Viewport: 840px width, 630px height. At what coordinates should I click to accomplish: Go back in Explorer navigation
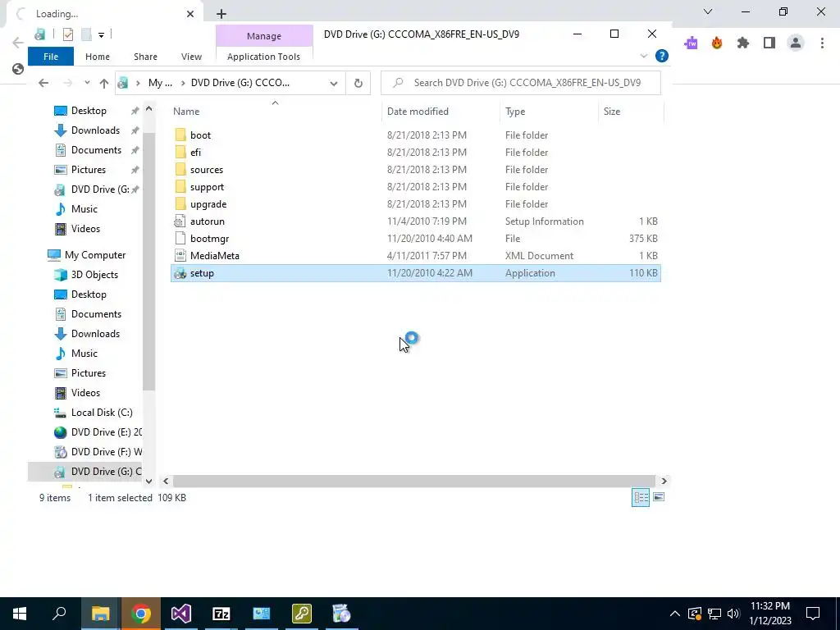[43, 83]
